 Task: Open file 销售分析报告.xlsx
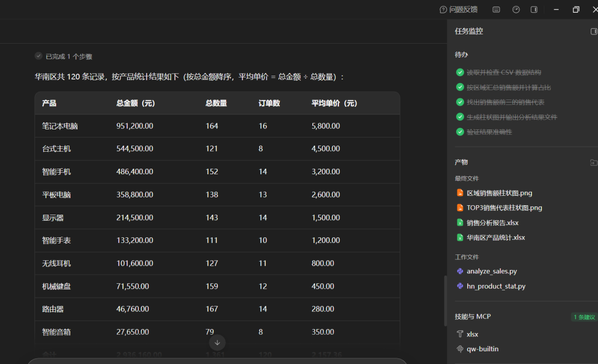click(492, 222)
